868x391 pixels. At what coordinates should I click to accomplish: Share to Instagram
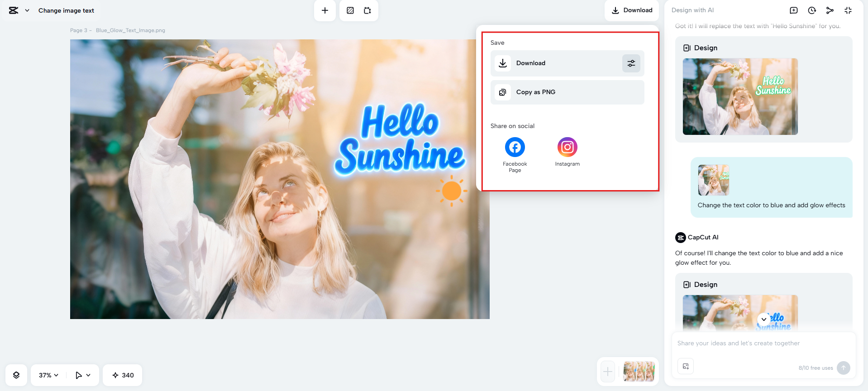pos(568,152)
